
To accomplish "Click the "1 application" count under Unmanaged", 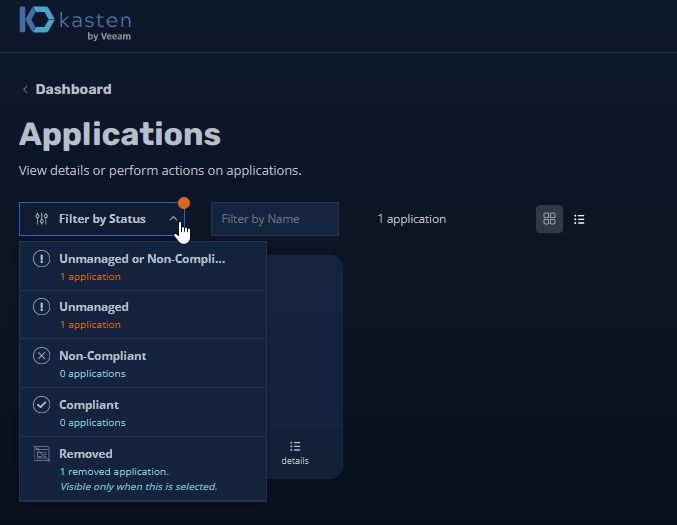I will click(90, 325).
